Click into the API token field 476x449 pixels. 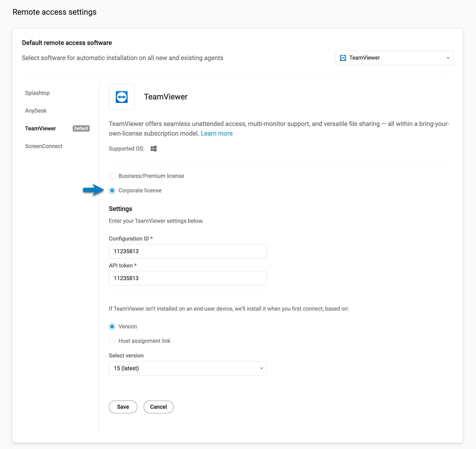click(x=187, y=278)
